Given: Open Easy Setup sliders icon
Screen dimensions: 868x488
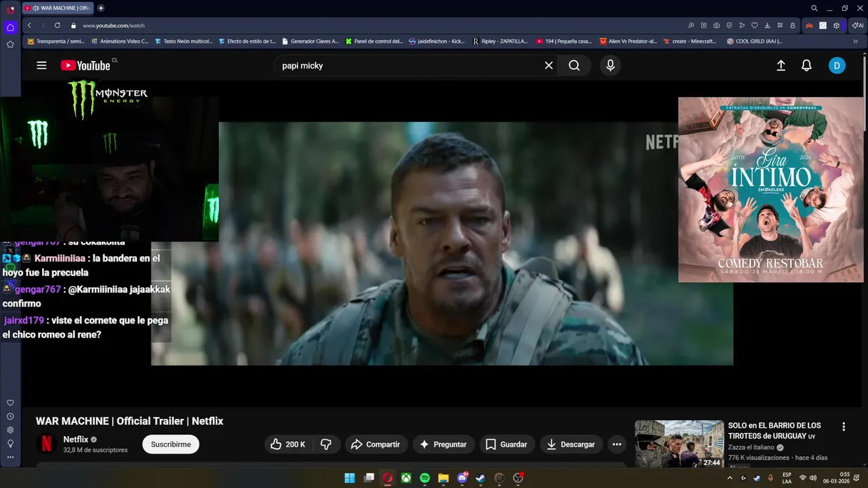Looking at the screenshot, I should click(780, 25).
